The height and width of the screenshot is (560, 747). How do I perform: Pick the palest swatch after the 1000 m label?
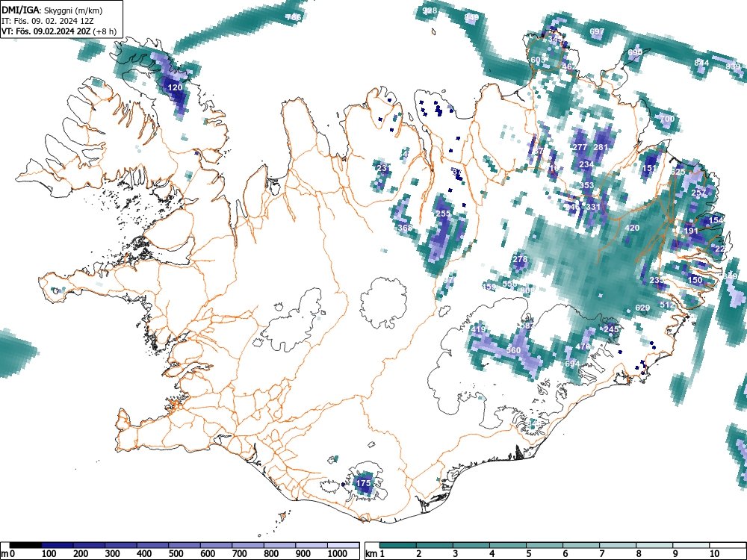point(343,545)
